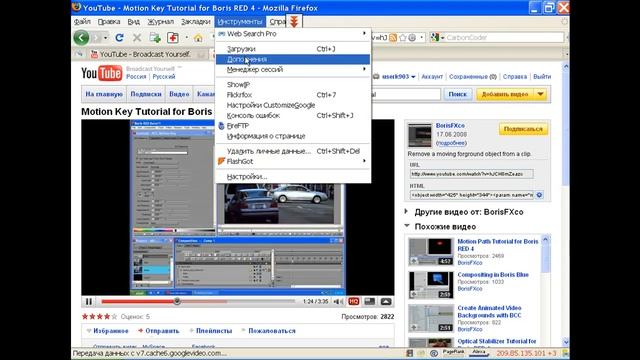Click the Stop loading X icon
The height and width of the screenshot is (360, 640).
click(x=137, y=38)
